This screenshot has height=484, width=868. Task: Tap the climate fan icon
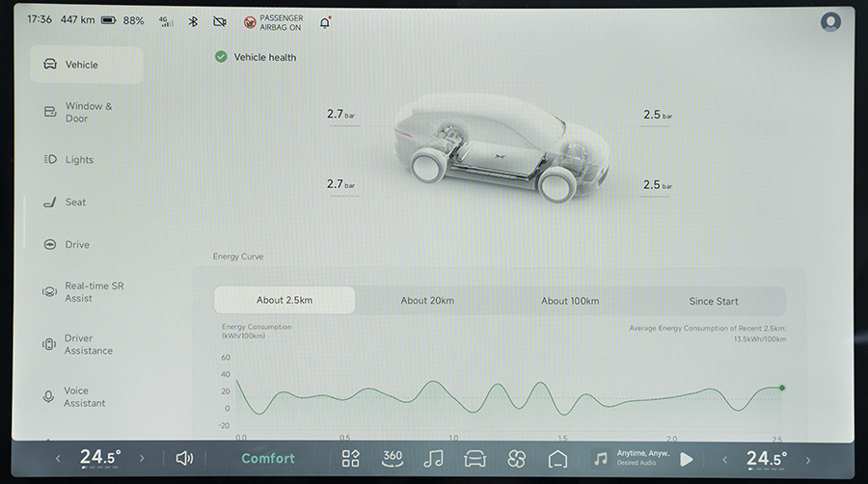516,458
